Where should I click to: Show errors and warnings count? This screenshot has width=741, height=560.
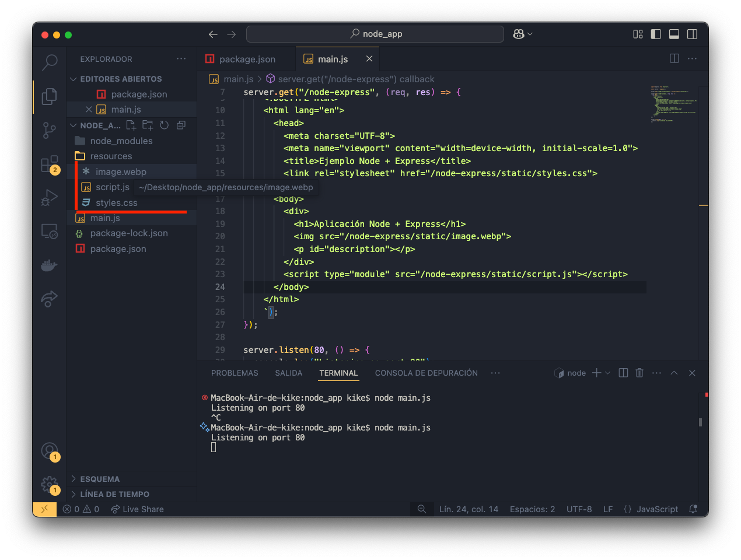[x=81, y=509]
